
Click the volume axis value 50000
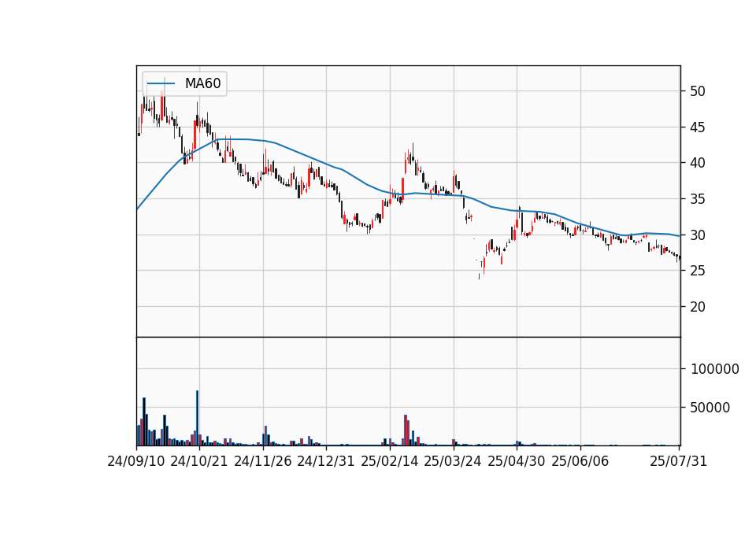[x=710, y=408]
